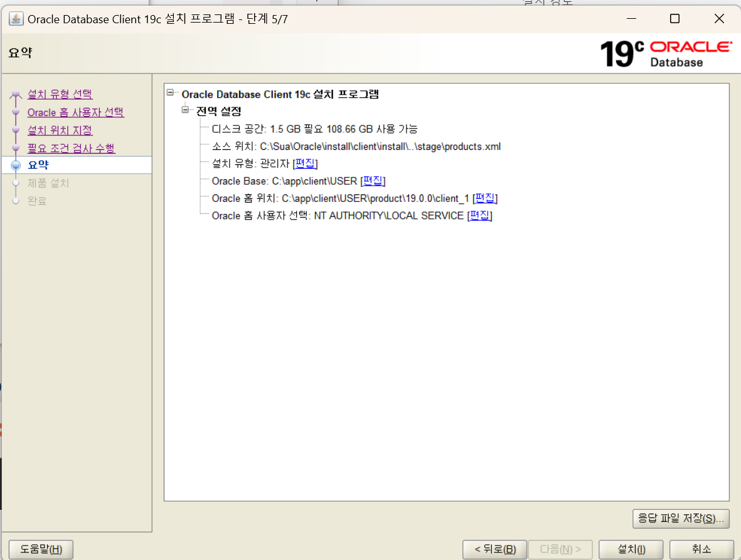
Task: Click the 요약 step bullet icon
Action: click(x=16, y=166)
